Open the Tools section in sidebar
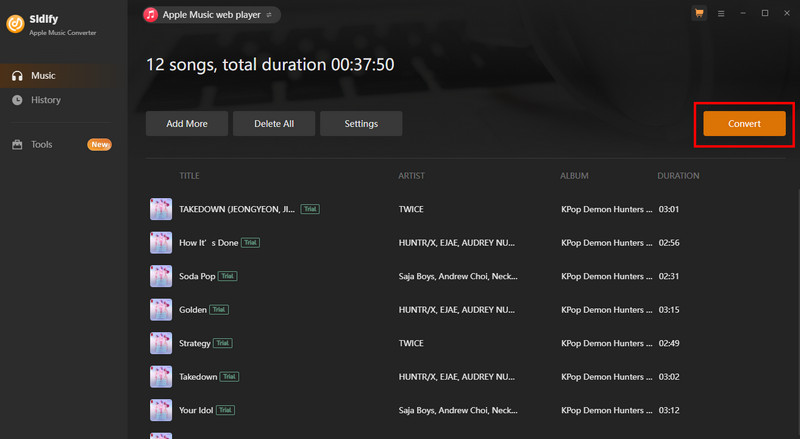 point(41,144)
